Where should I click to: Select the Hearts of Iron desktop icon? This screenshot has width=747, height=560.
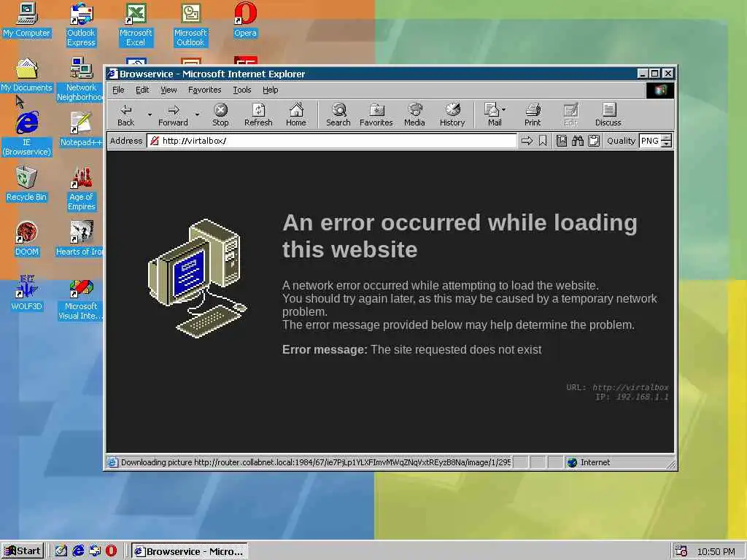pyautogui.click(x=80, y=239)
